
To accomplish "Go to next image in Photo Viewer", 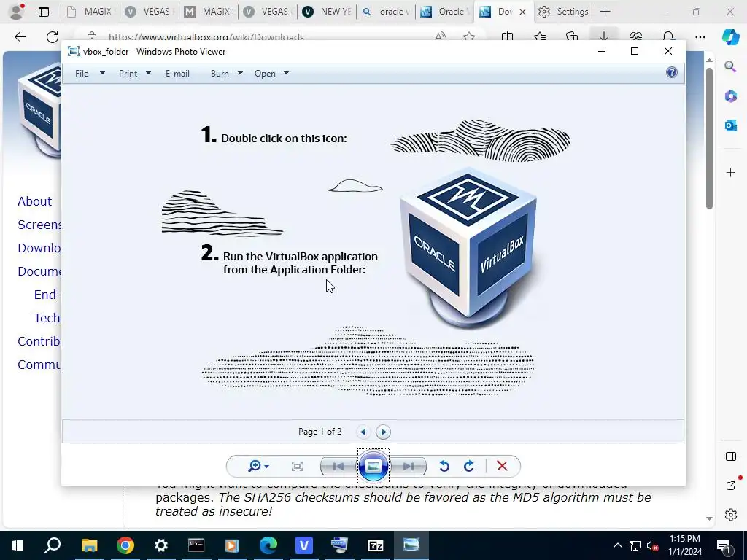I will tap(409, 466).
